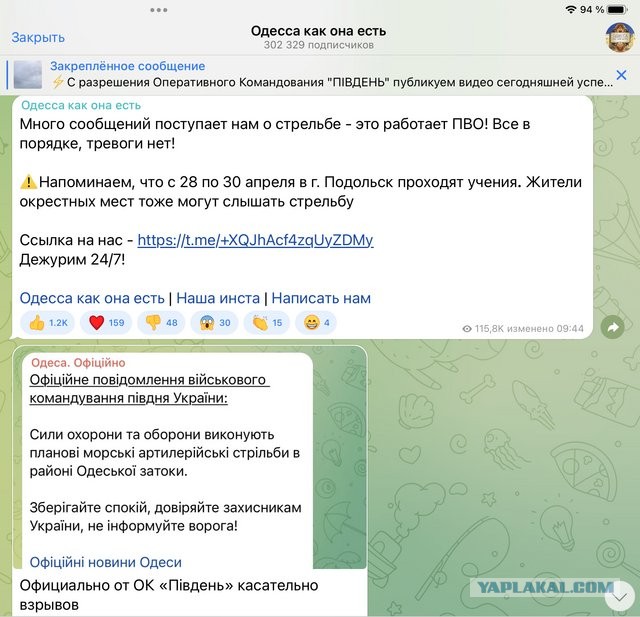Image resolution: width=640 pixels, height=617 pixels.
Task: React with screaming face 30
Action: coord(214,323)
